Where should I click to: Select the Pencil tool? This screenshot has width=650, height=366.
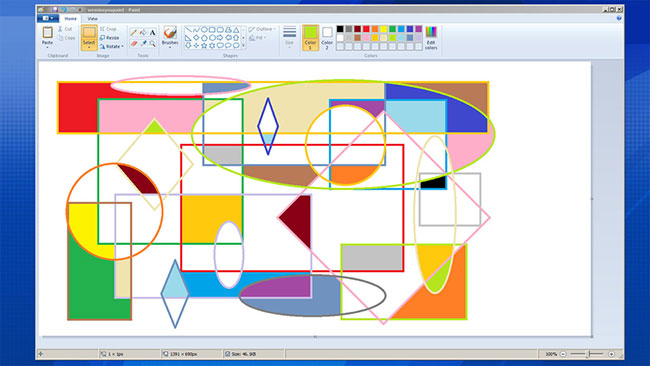[x=133, y=32]
